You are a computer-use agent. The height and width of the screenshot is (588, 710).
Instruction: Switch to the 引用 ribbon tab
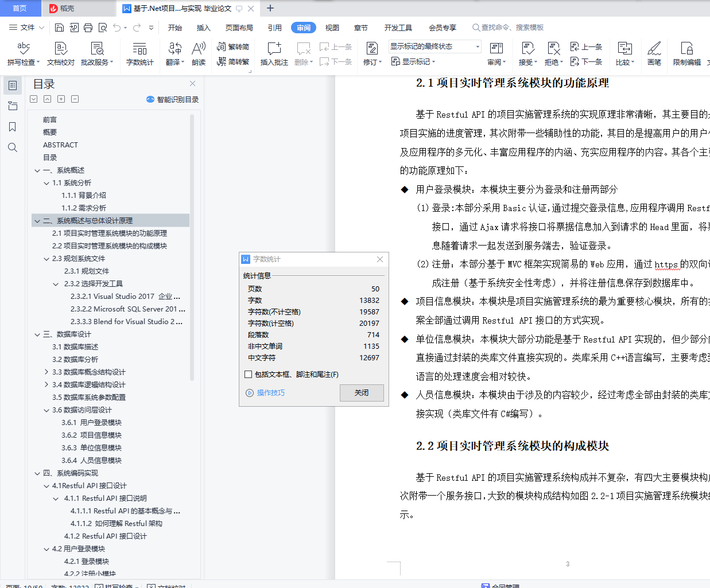point(275,28)
